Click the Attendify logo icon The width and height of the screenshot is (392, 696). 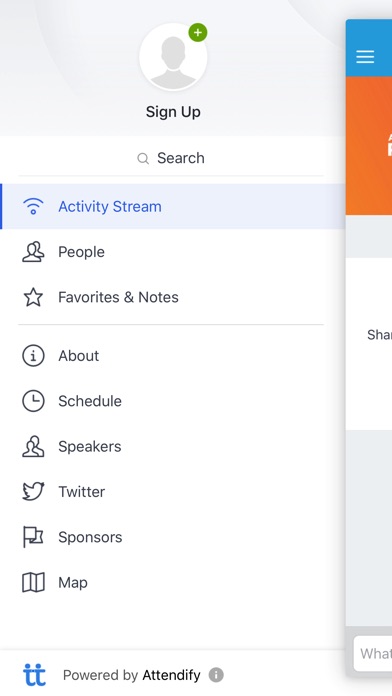34,675
